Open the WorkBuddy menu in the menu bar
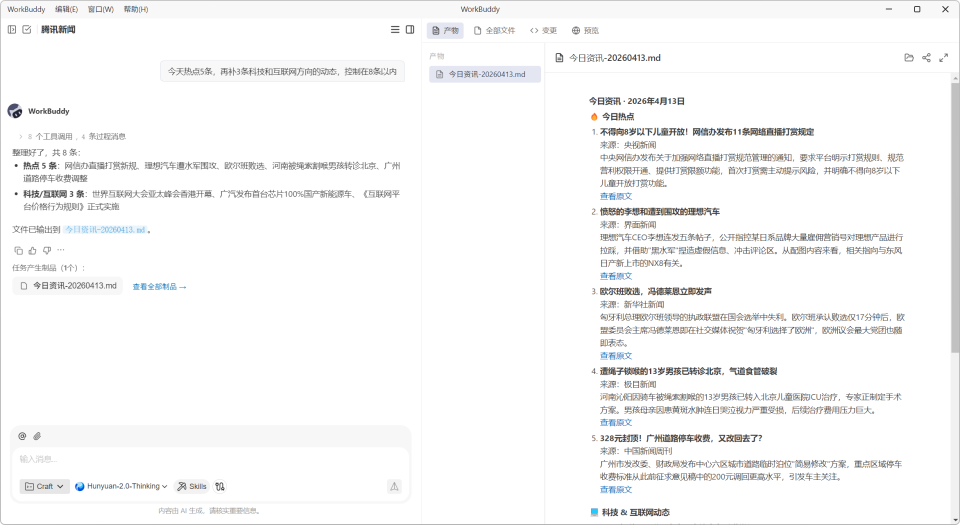Screen dimensions: 960x525 pos(26,9)
